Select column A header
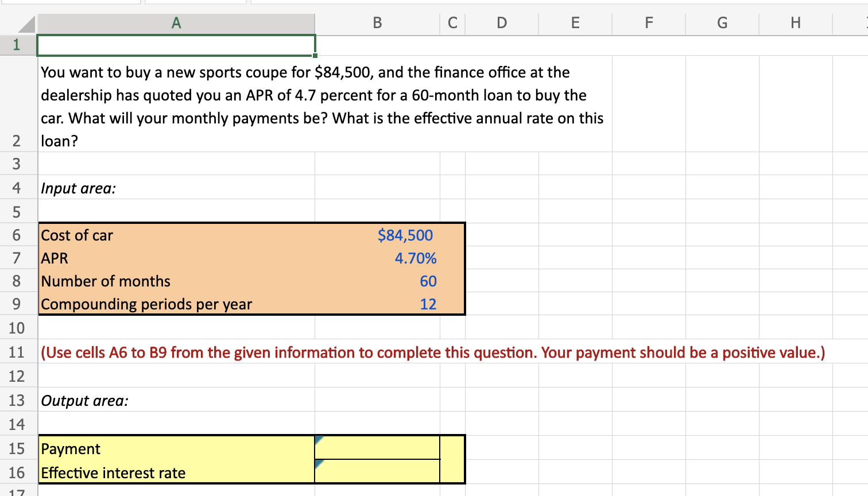The width and height of the screenshot is (868, 496). (x=176, y=23)
